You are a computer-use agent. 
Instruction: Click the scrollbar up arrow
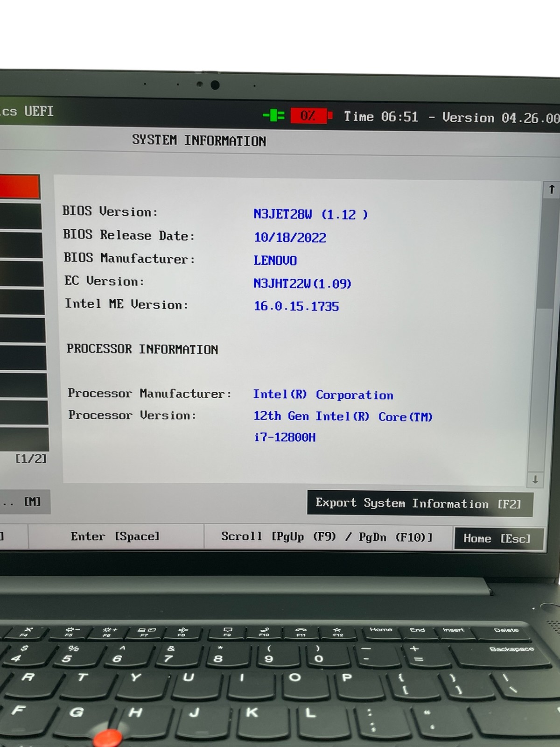click(552, 189)
